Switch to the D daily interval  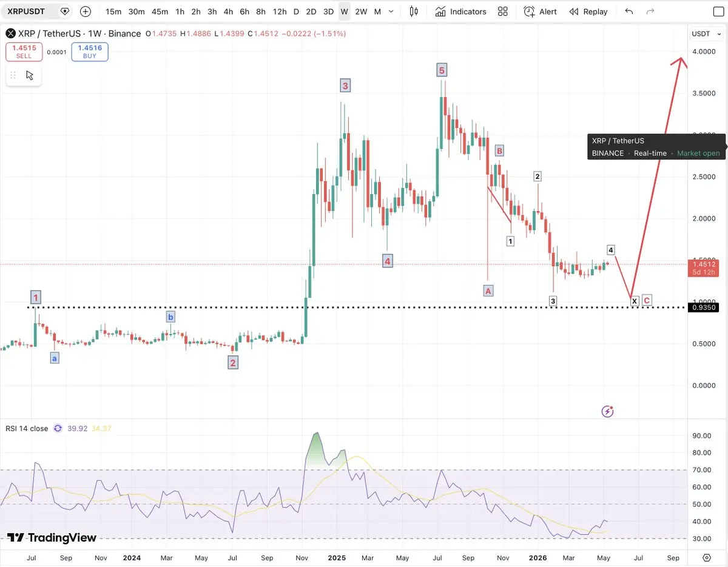click(x=296, y=12)
